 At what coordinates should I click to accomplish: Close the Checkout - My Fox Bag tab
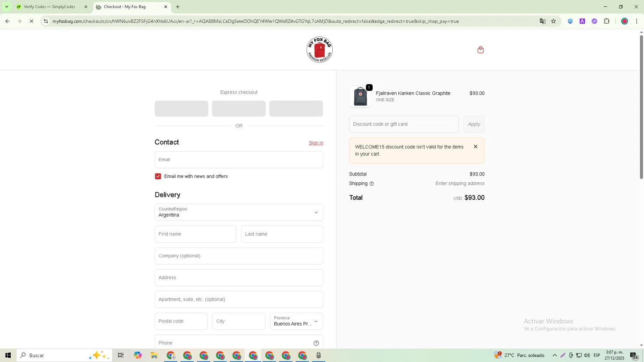coord(166,7)
